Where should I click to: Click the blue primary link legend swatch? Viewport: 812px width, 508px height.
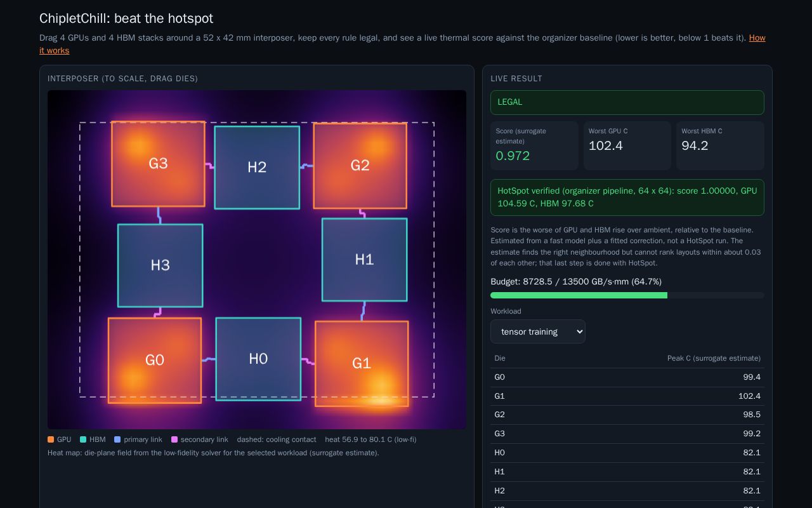pos(117,439)
